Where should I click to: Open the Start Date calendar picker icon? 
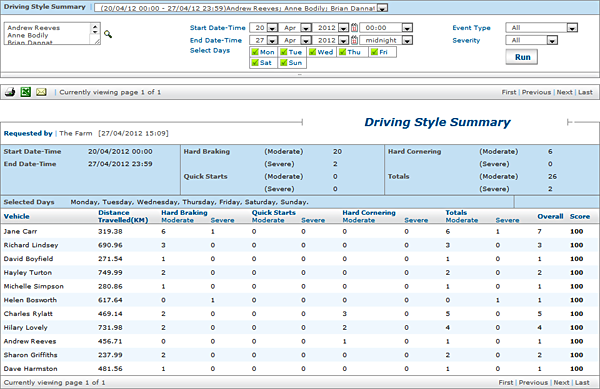pos(354,28)
